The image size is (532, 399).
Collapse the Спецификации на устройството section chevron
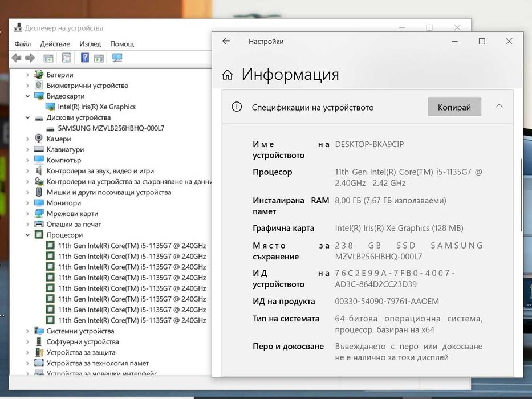(x=499, y=106)
